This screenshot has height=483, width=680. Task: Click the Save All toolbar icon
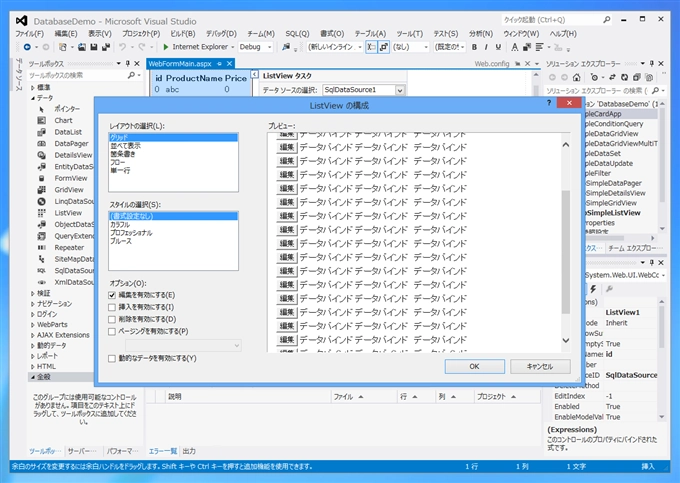pyautogui.click(x=106, y=47)
